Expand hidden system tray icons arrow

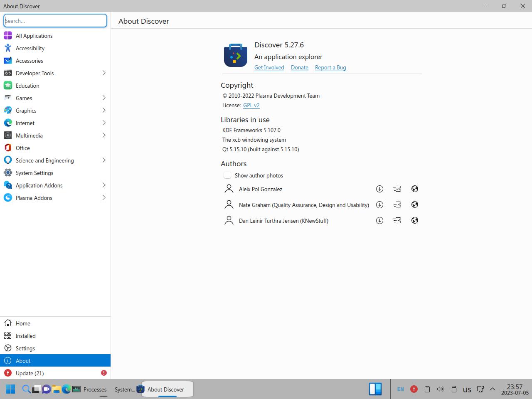(x=493, y=389)
